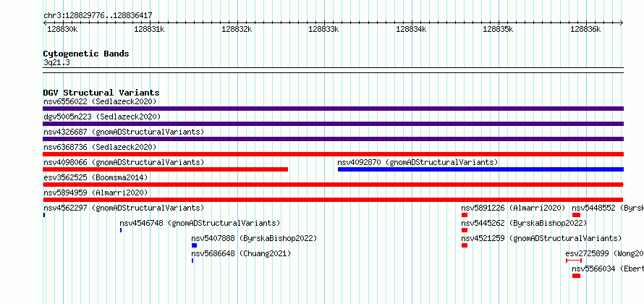Open nsv5407888 (ByrskaBishop2022) label
Viewport: 644px width, 304px height.
[x=254, y=238]
